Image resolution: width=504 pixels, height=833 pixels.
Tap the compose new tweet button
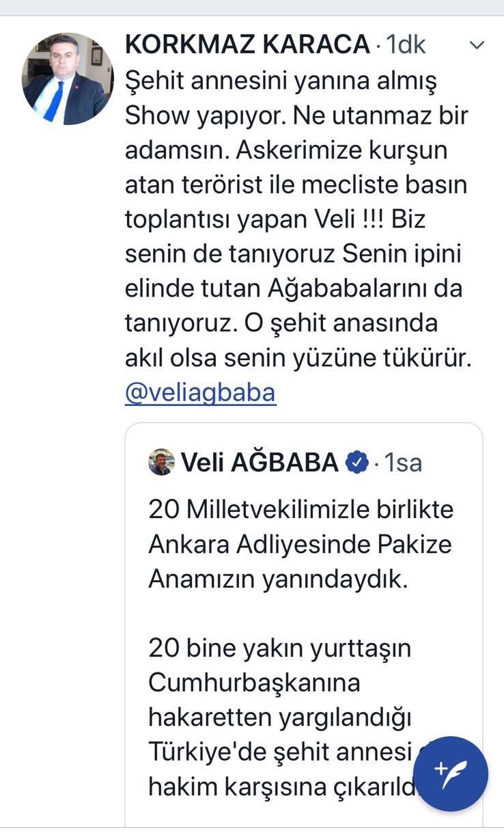tap(451, 773)
